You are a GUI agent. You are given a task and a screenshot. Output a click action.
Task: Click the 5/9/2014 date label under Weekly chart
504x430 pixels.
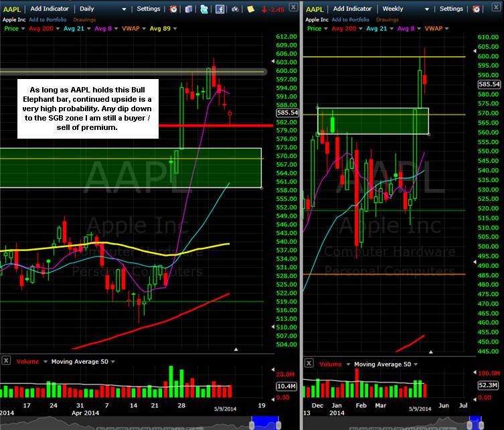(420, 409)
